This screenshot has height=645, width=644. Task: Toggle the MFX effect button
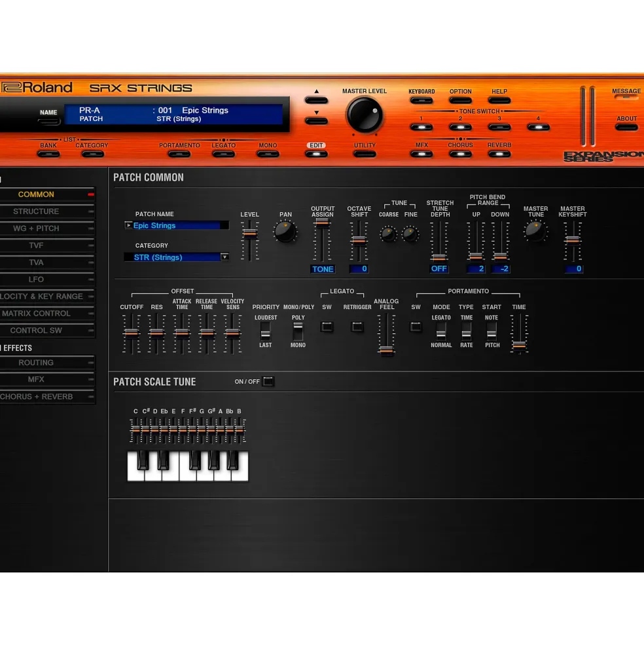tap(421, 155)
